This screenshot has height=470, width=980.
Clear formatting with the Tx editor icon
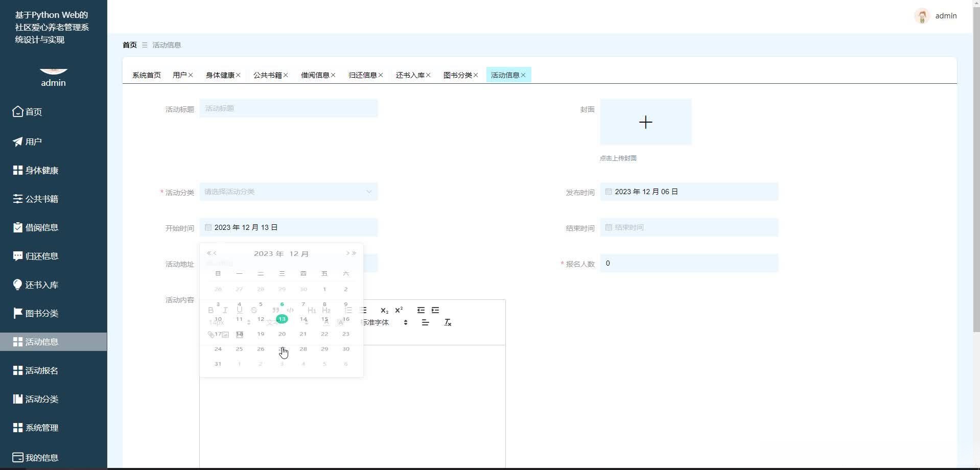point(448,322)
